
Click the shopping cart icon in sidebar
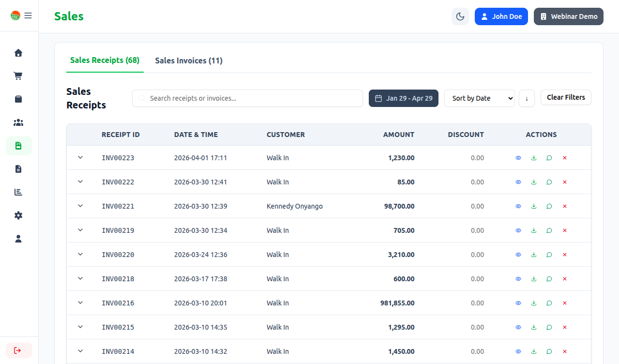(18, 76)
